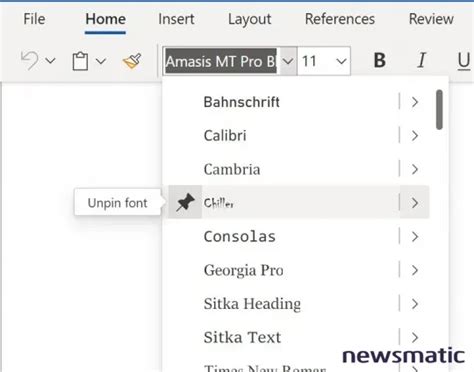This screenshot has width=474, height=372.
Task: Click the Paste clipboard icon
Action: (80, 61)
